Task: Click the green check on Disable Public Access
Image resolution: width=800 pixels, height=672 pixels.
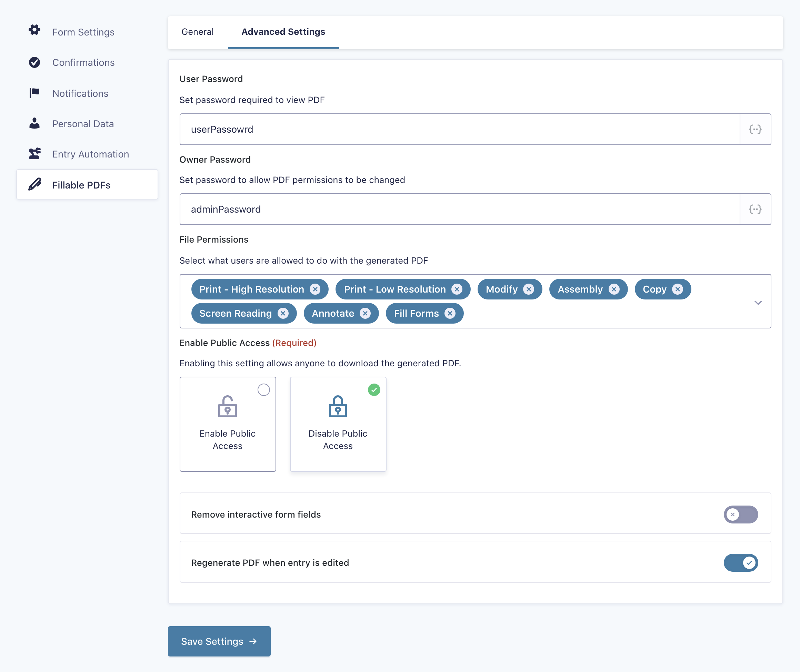Action: click(374, 390)
